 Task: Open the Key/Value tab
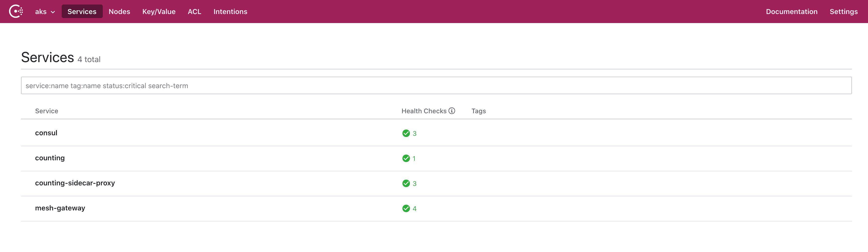pos(159,12)
